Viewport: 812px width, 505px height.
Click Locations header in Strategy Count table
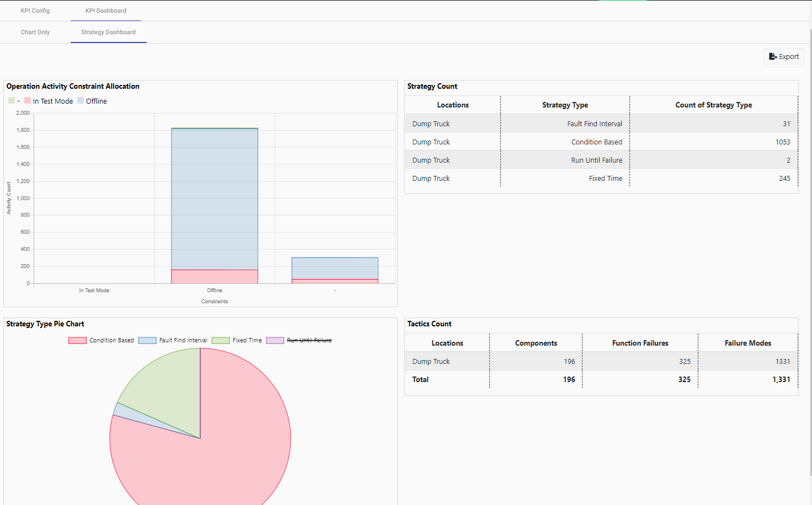(x=453, y=105)
